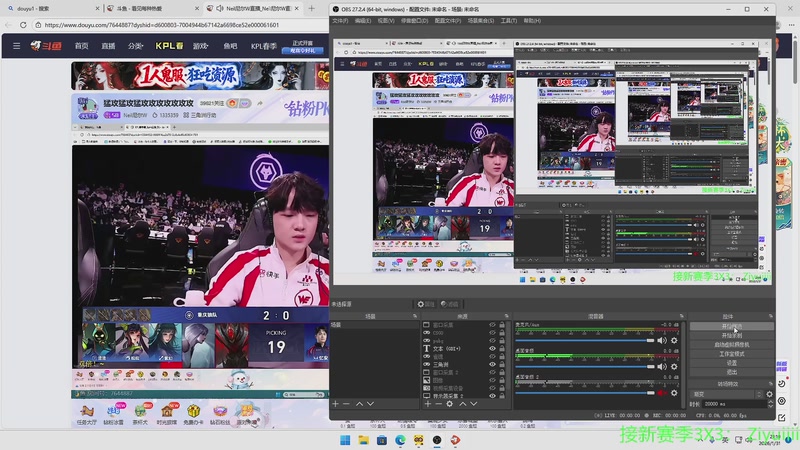
Task: Toggle visibility of 三角洲 source
Action: 492,364
